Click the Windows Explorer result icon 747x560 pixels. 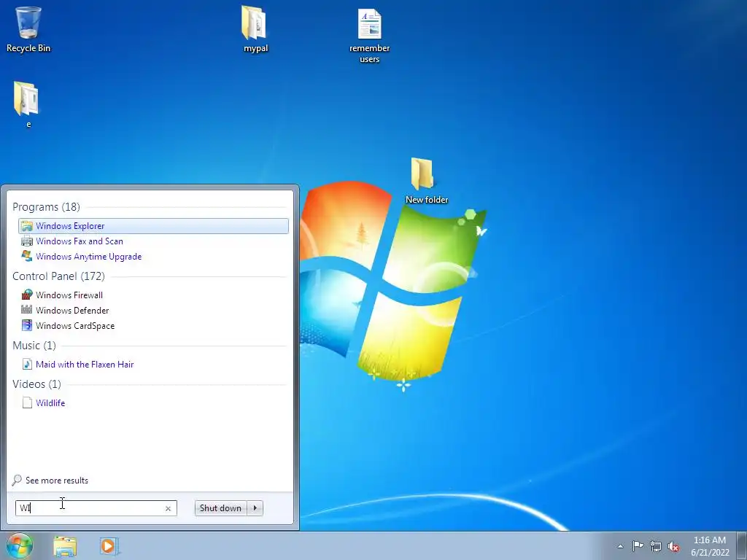click(x=27, y=226)
